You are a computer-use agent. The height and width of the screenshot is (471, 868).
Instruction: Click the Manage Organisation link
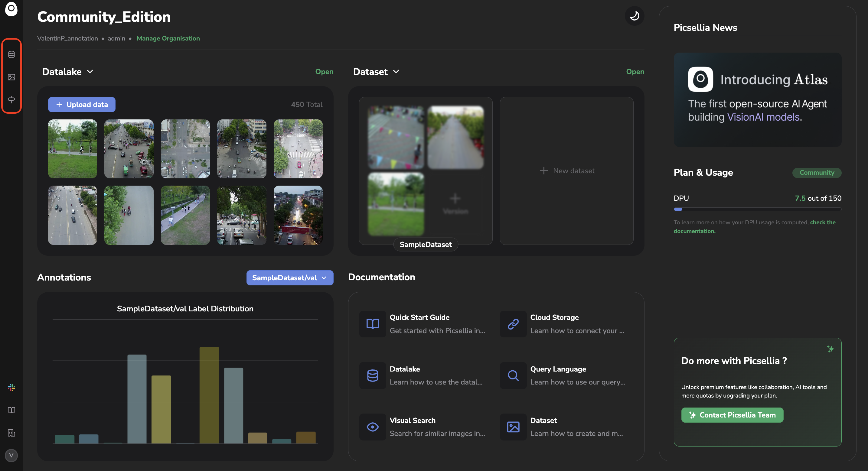tap(168, 38)
